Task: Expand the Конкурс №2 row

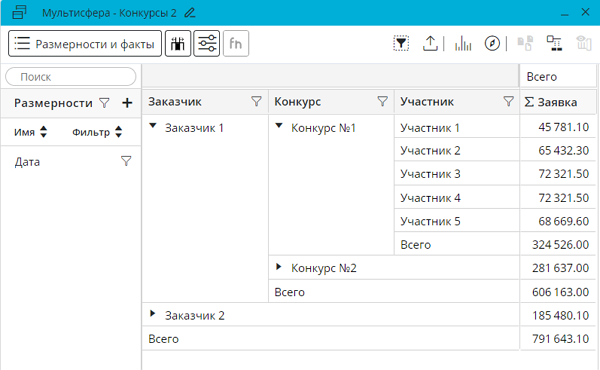Action: 279,267
